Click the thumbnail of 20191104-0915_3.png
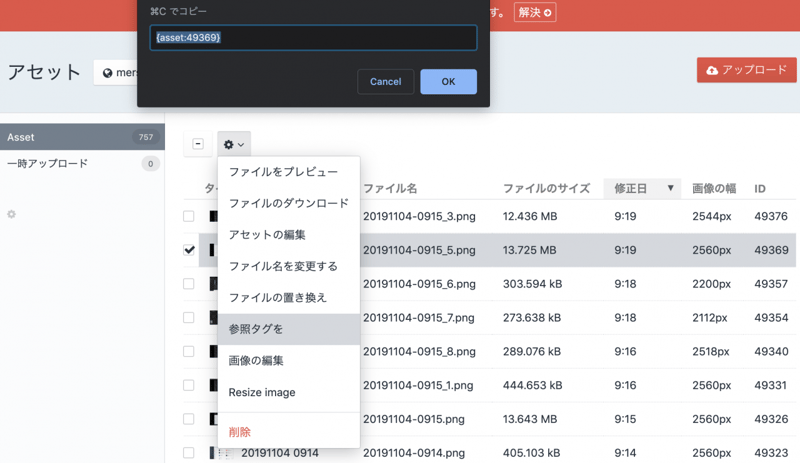 (x=213, y=216)
